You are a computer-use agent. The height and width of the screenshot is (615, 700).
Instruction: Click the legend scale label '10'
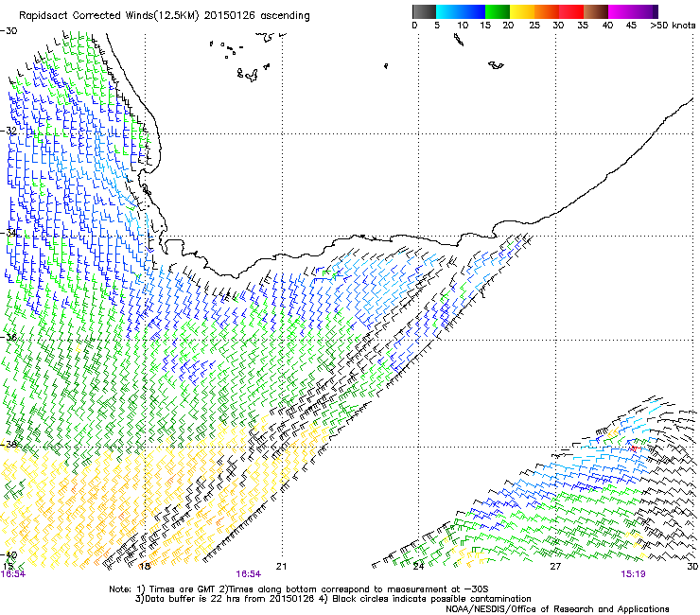463,26
